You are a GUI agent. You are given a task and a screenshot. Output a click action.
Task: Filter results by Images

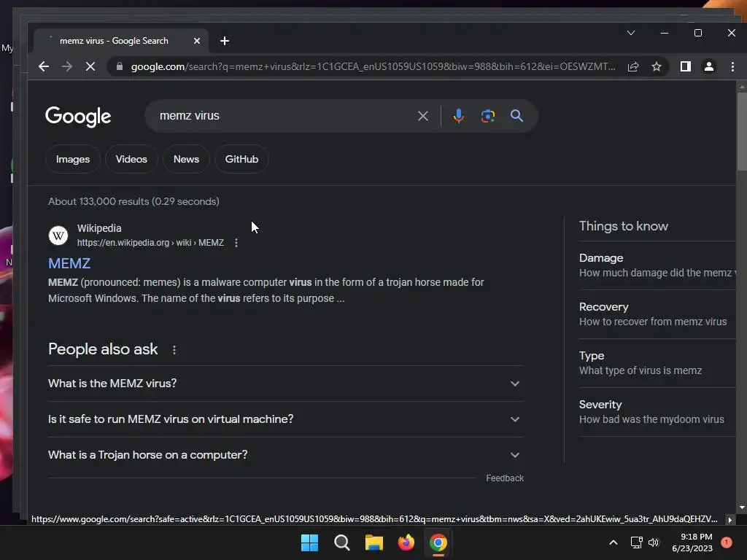(73, 159)
